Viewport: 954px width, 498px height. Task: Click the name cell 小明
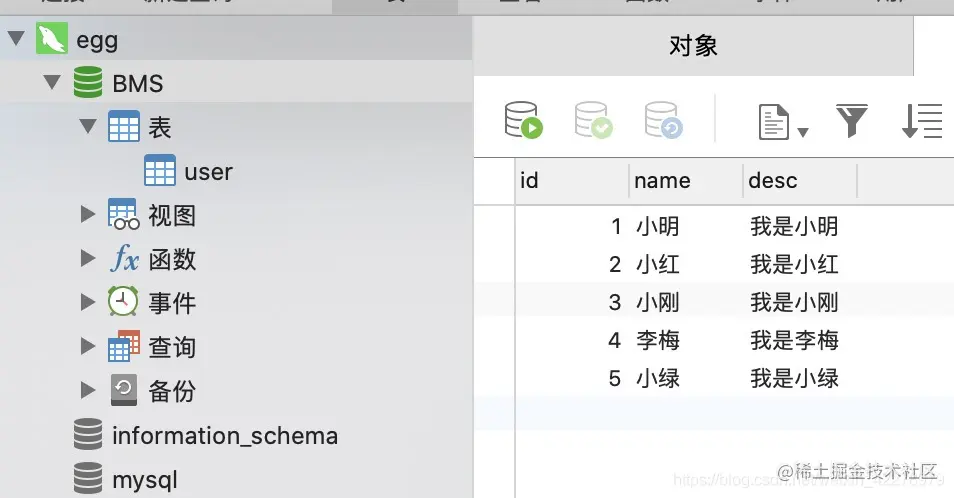pos(658,226)
